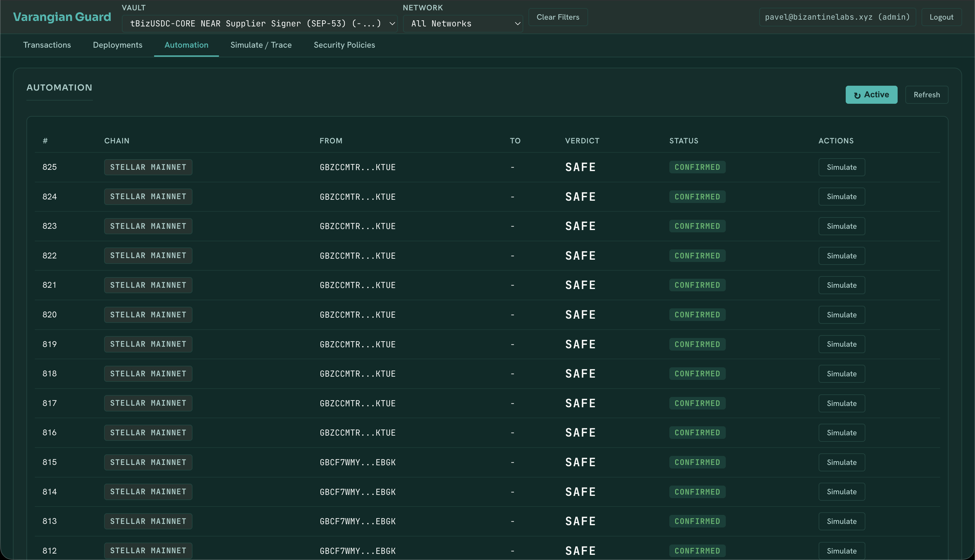Open the Simulate / Trace tab
This screenshot has width=975, height=560.
(261, 45)
